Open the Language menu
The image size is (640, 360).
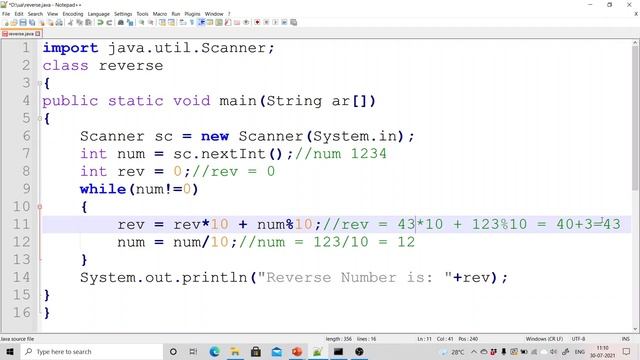click(x=98, y=14)
